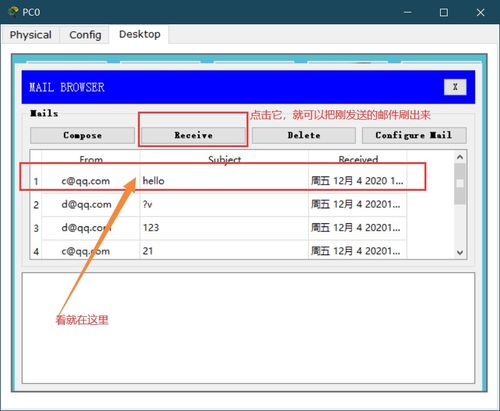Click inside the mail content pane
Screen dimensions: 500x411
point(248,328)
